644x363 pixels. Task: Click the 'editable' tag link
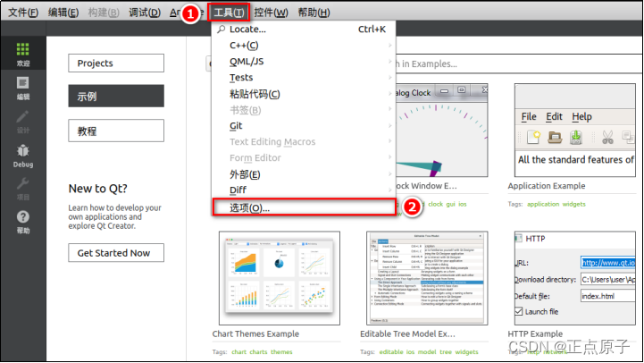pos(391,352)
